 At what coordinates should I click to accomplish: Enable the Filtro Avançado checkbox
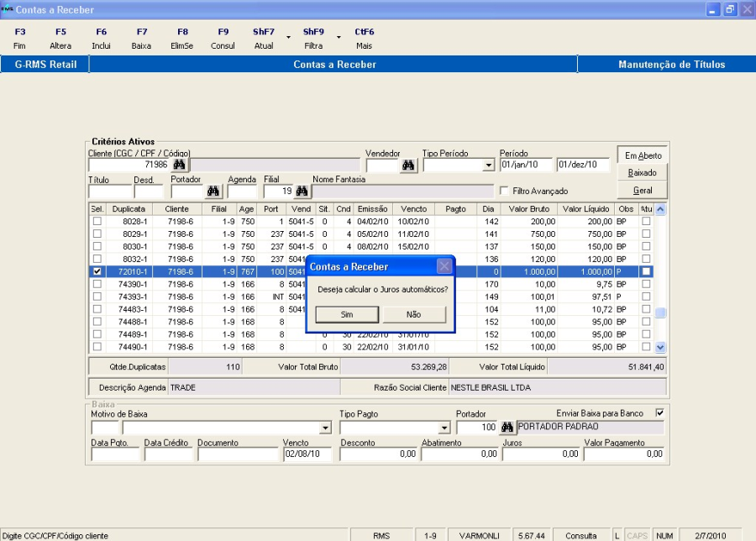pos(505,192)
